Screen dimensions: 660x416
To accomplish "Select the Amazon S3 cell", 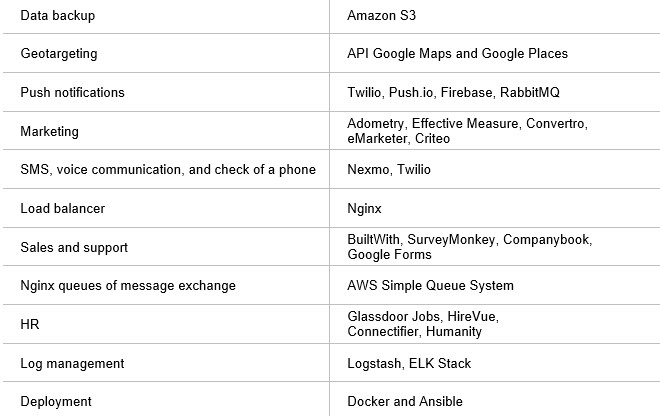I will click(x=381, y=16).
